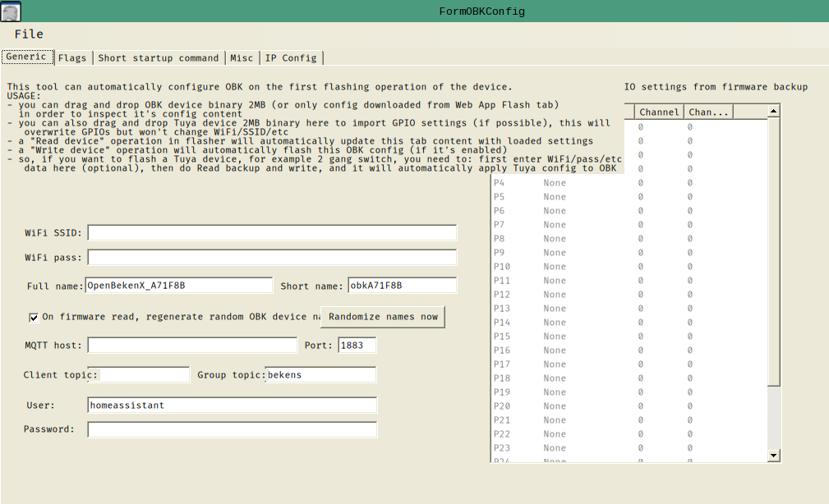Select the Short name field
This screenshot has height=504, width=829.
402,286
